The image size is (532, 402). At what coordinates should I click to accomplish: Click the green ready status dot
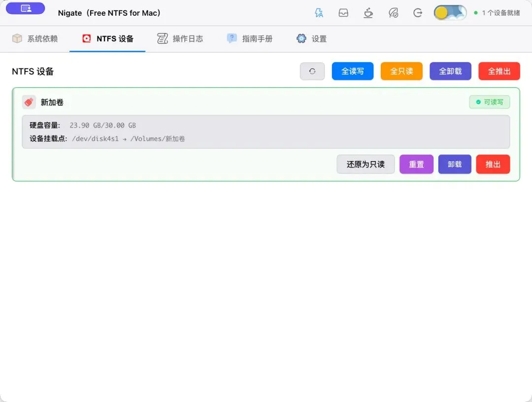click(476, 13)
